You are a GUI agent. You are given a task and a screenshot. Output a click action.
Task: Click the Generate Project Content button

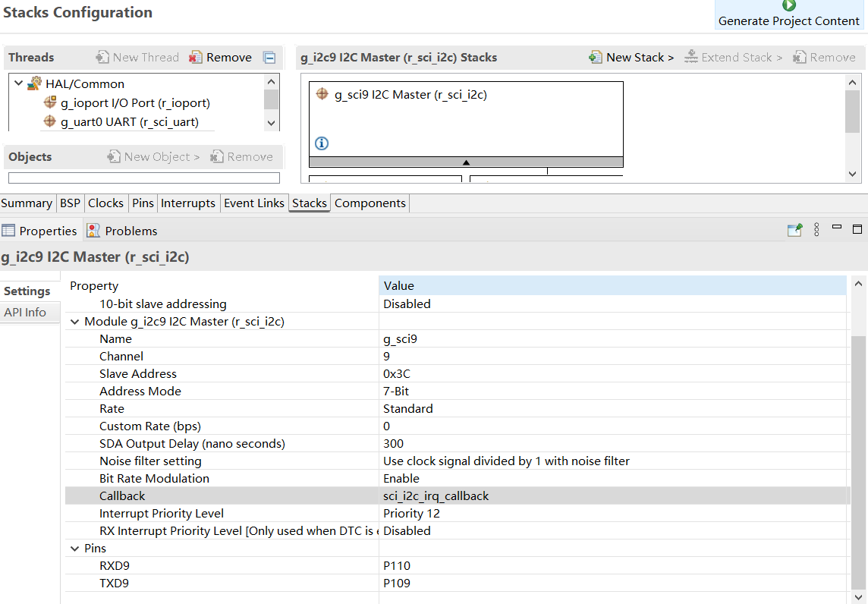[x=788, y=14]
